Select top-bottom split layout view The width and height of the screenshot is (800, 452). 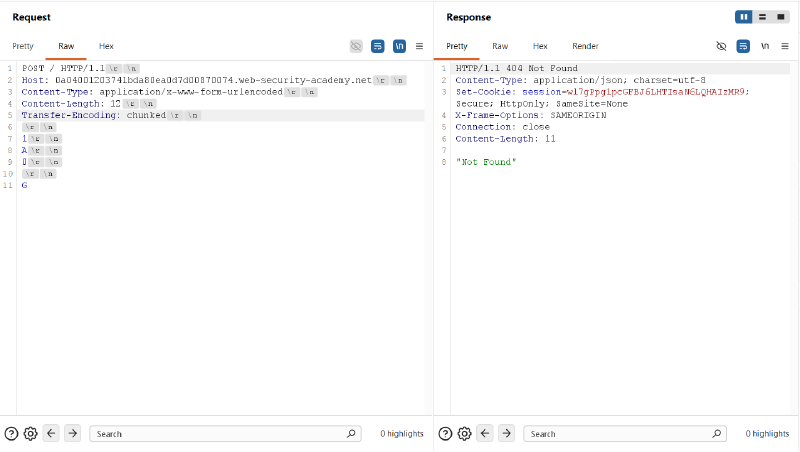[x=762, y=17]
